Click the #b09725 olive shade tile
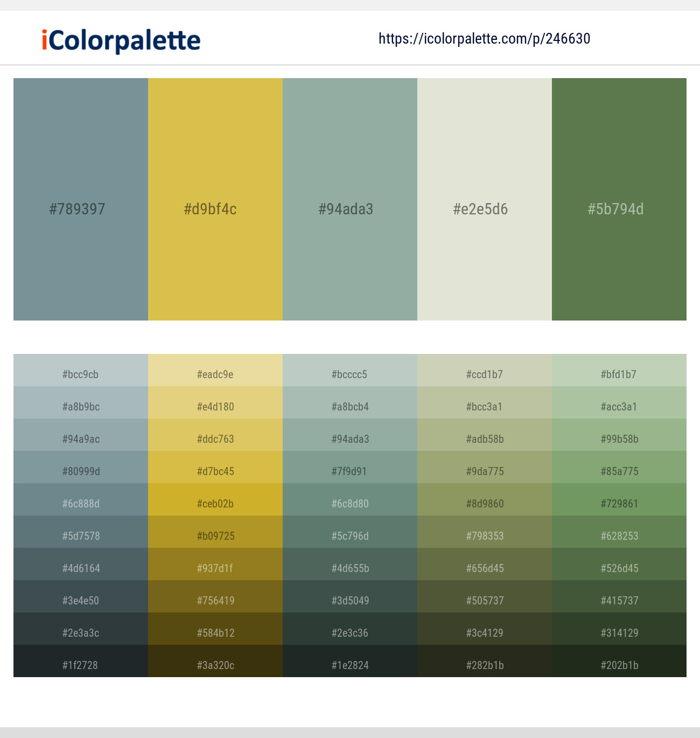This screenshot has height=738, width=700. tap(215, 536)
